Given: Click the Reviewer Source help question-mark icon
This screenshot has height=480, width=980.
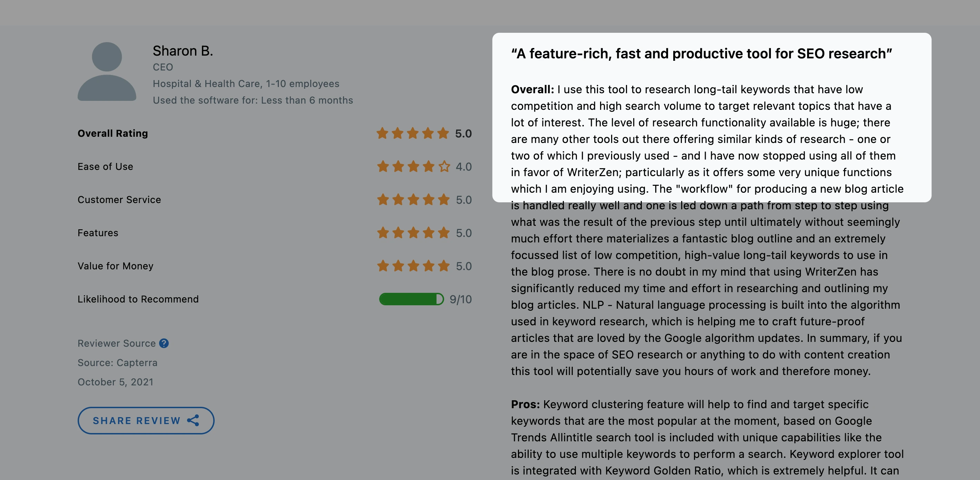Looking at the screenshot, I should click(x=164, y=343).
